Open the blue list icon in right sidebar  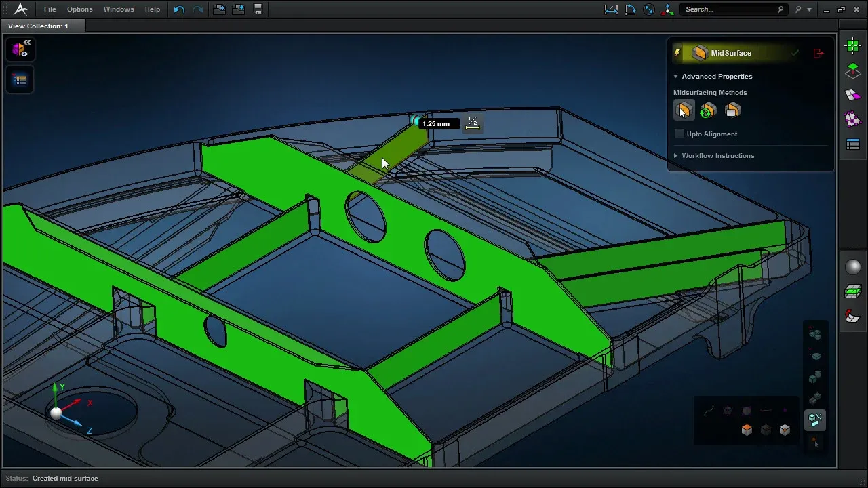point(853,144)
